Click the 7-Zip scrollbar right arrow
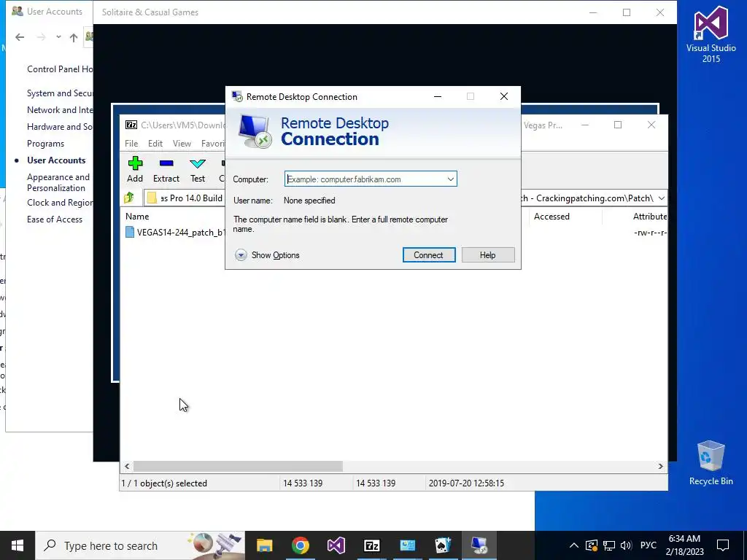The height and width of the screenshot is (560, 747). tap(660, 466)
